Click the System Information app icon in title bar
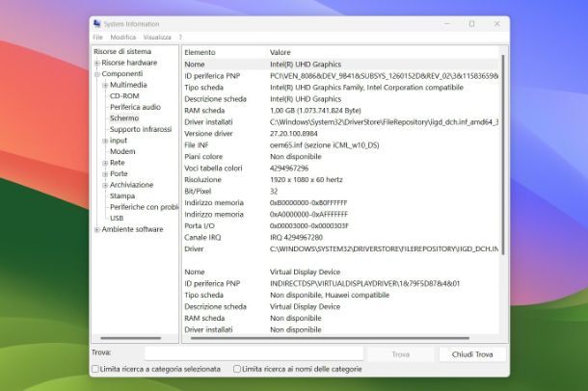 (x=97, y=23)
